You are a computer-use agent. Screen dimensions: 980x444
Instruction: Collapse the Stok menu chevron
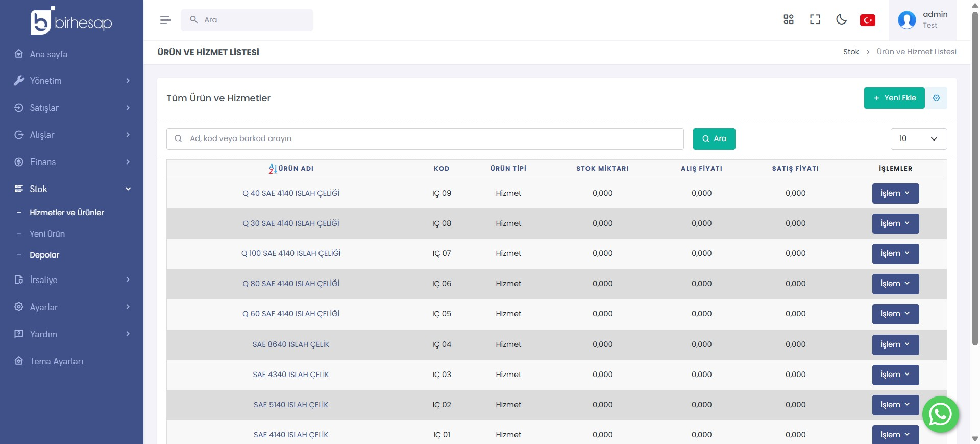click(128, 189)
